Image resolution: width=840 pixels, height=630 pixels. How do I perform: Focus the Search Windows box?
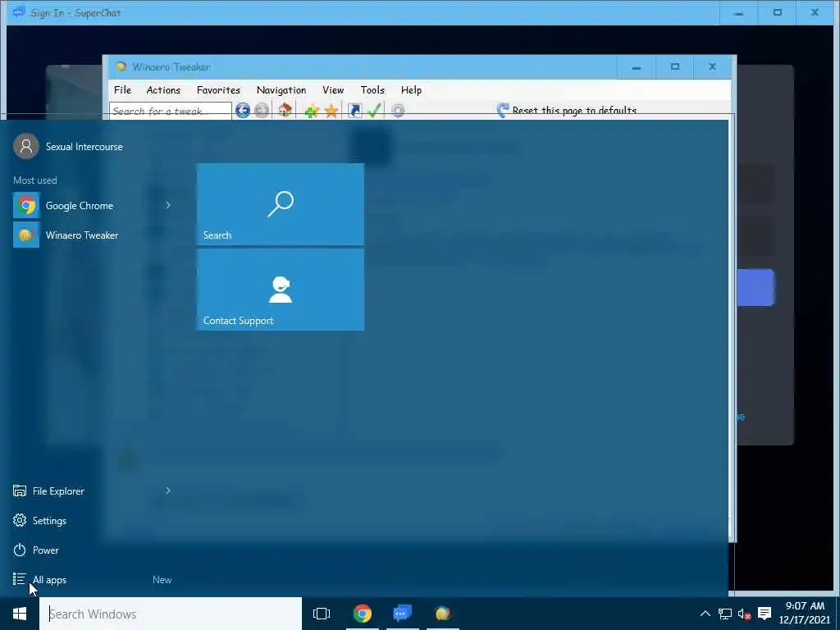tap(171, 614)
